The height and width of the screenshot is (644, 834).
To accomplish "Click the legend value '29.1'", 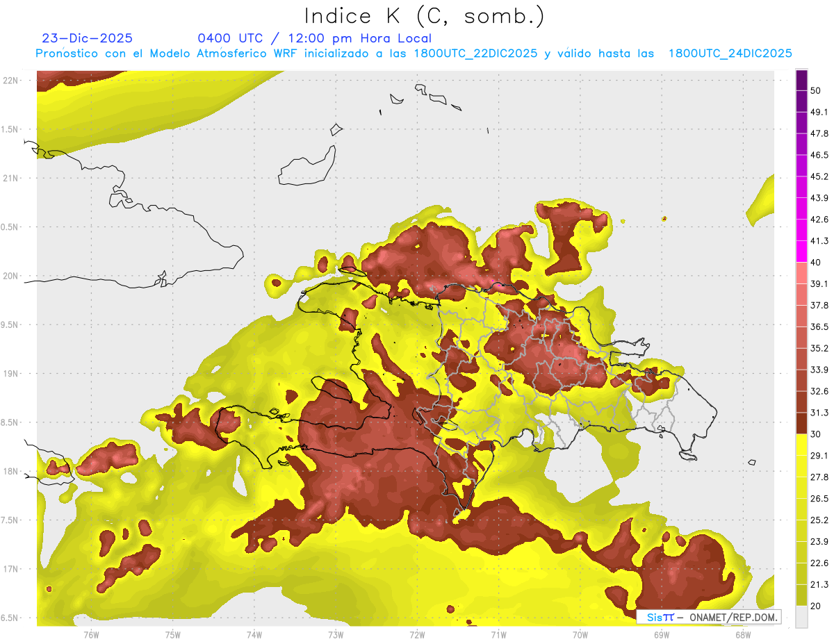I will 819,456.
